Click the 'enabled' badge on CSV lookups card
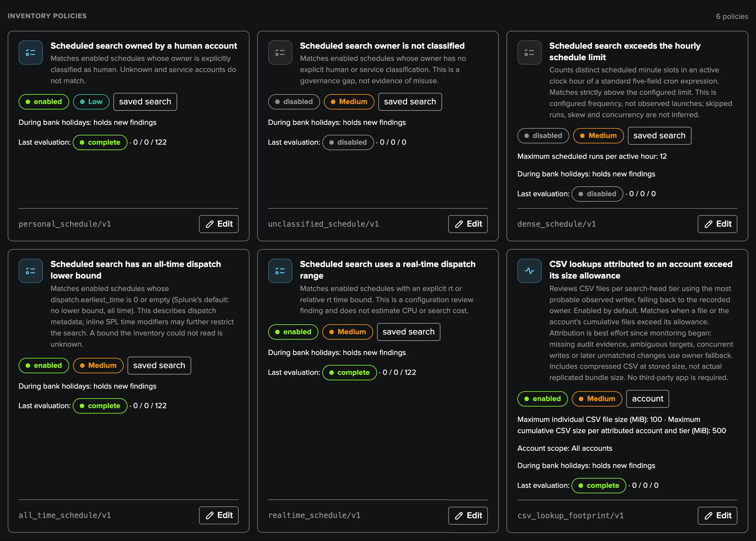Screen dimensions: 756x541 click(x=542, y=399)
